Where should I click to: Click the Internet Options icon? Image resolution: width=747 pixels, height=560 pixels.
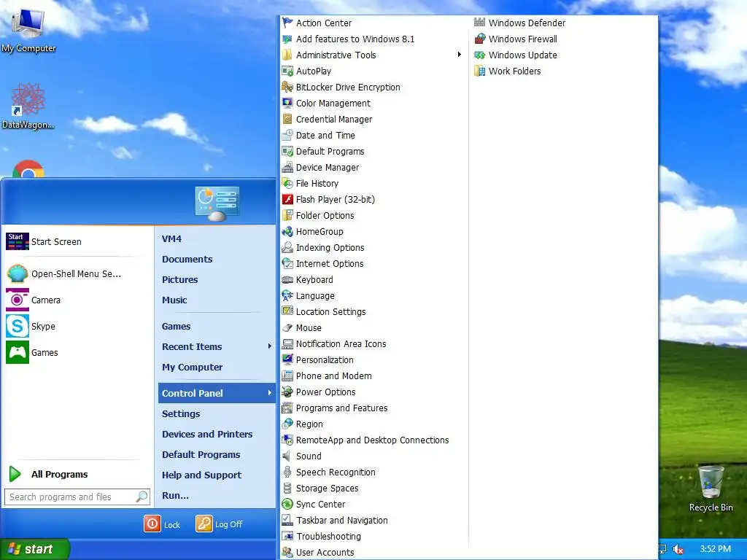click(x=287, y=264)
